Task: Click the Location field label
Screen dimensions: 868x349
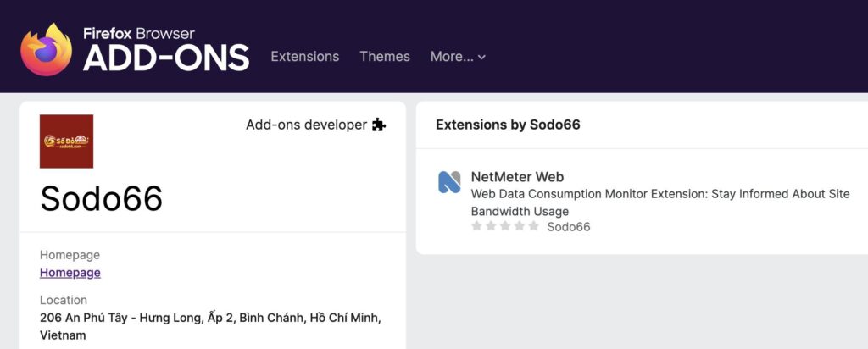Action: [64, 300]
